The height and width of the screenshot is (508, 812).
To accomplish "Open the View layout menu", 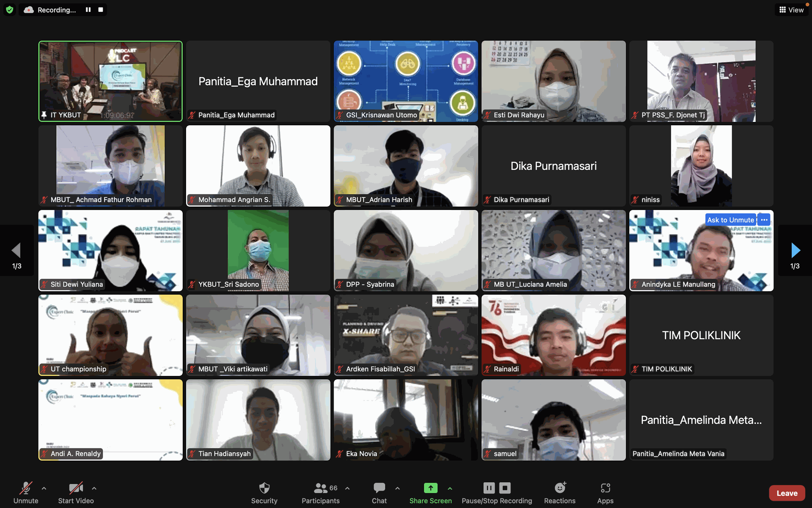I will (791, 10).
